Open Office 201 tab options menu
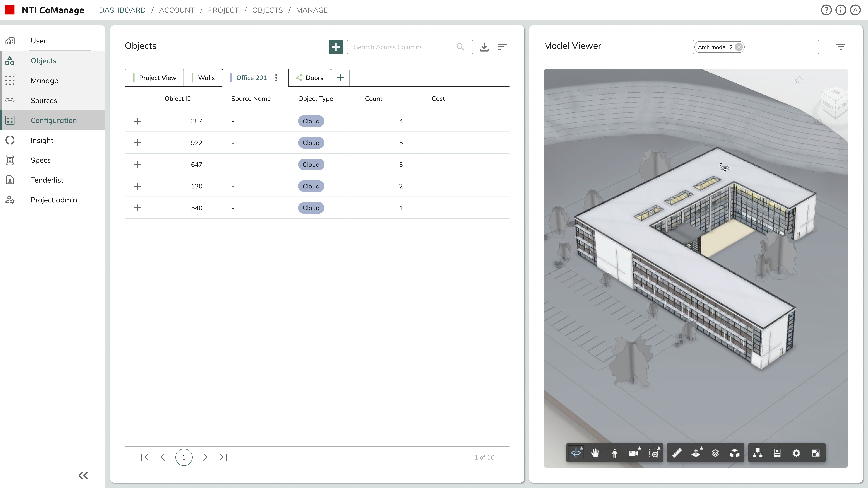This screenshot has height=488, width=868. click(x=276, y=78)
